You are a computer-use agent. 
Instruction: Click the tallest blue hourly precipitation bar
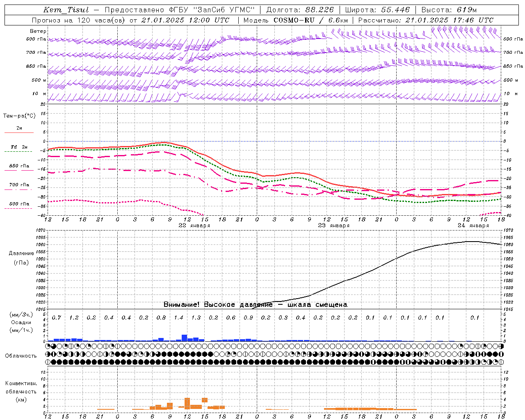(185, 338)
